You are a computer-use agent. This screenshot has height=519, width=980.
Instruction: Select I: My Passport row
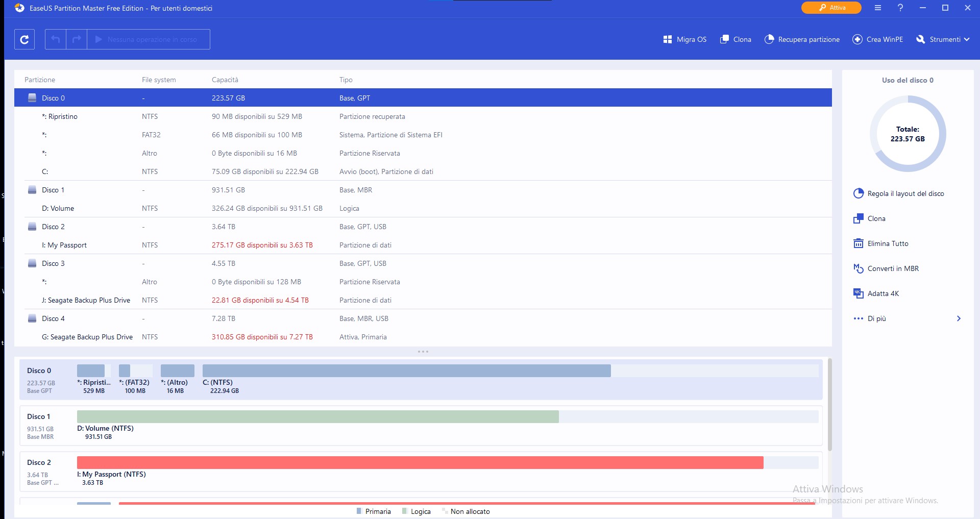click(423, 245)
